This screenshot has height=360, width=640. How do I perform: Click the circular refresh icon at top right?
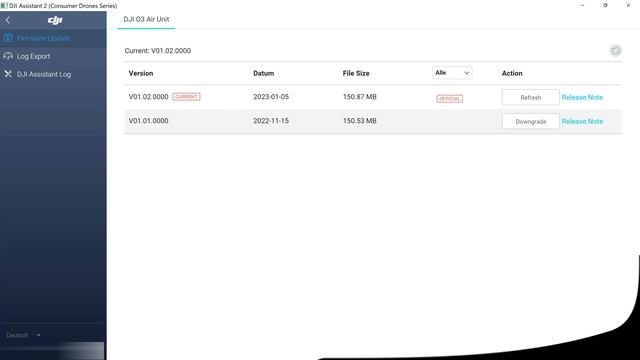coord(616,51)
